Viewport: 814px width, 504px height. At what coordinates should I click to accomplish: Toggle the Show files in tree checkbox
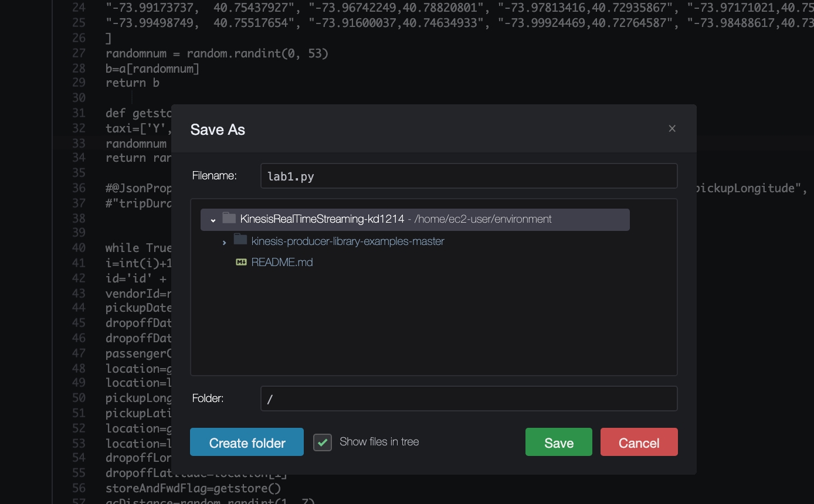coord(323,442)
